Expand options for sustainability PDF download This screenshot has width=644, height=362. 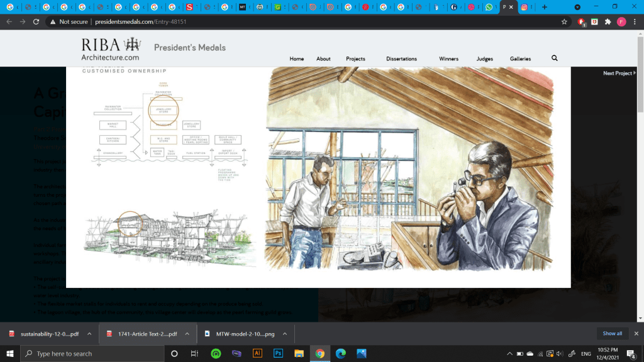[x=89, y=334]
